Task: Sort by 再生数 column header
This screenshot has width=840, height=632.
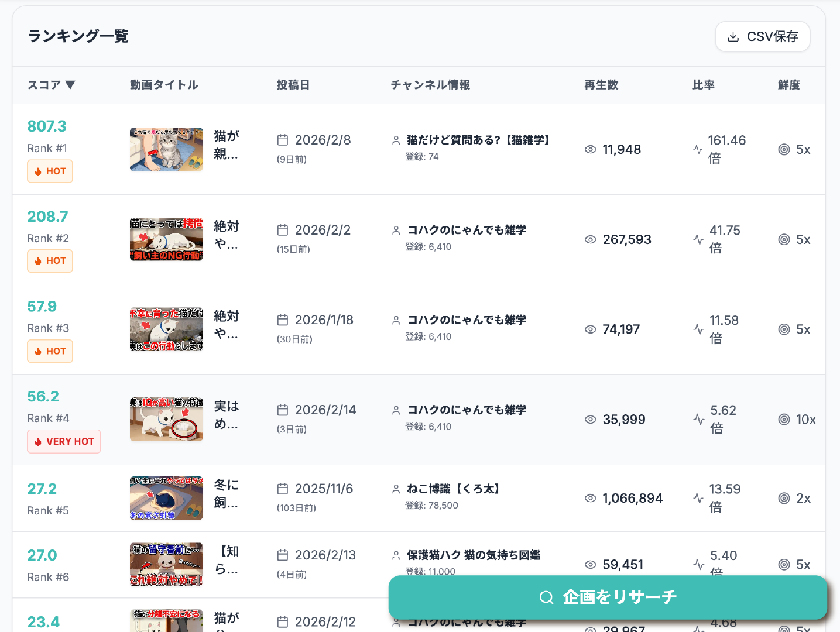Action: [601, 85]
